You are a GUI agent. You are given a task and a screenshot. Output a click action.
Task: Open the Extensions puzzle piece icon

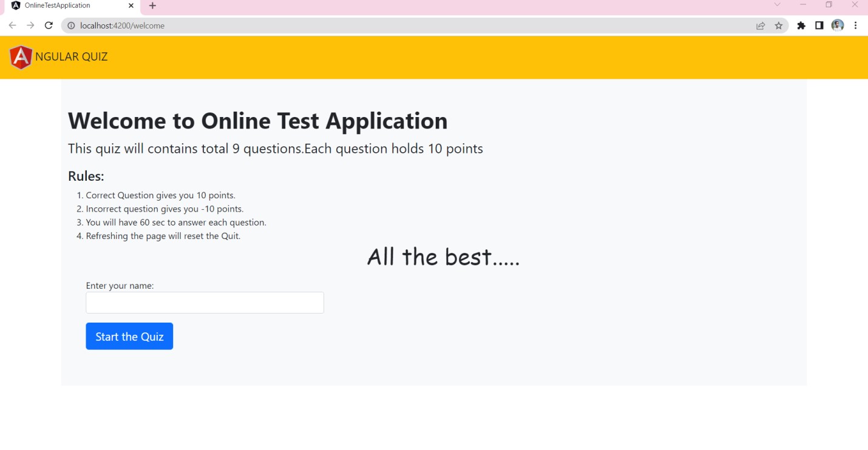pos(801,25)
